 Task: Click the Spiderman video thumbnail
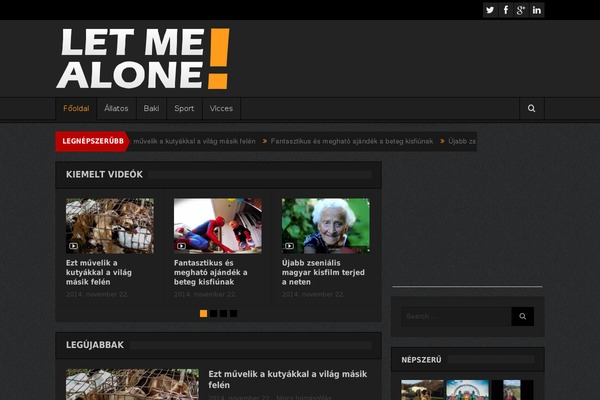pyautogui.click(x=218, y=226)
